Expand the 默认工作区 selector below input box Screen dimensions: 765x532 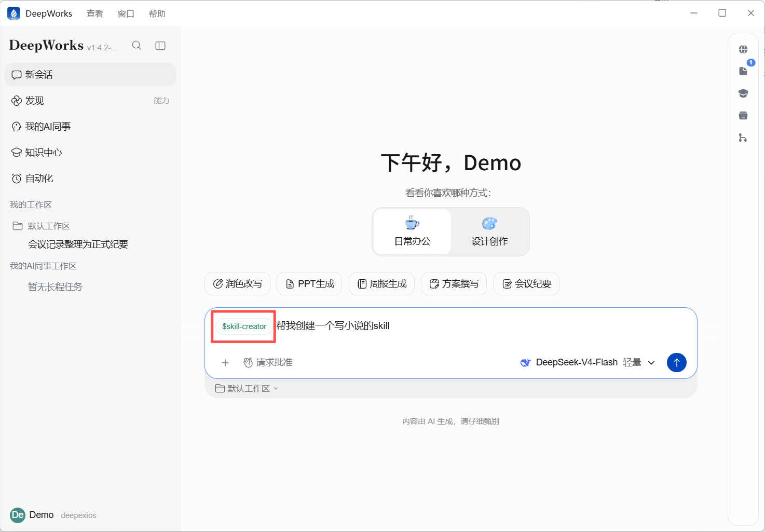(x=247, y=388)
